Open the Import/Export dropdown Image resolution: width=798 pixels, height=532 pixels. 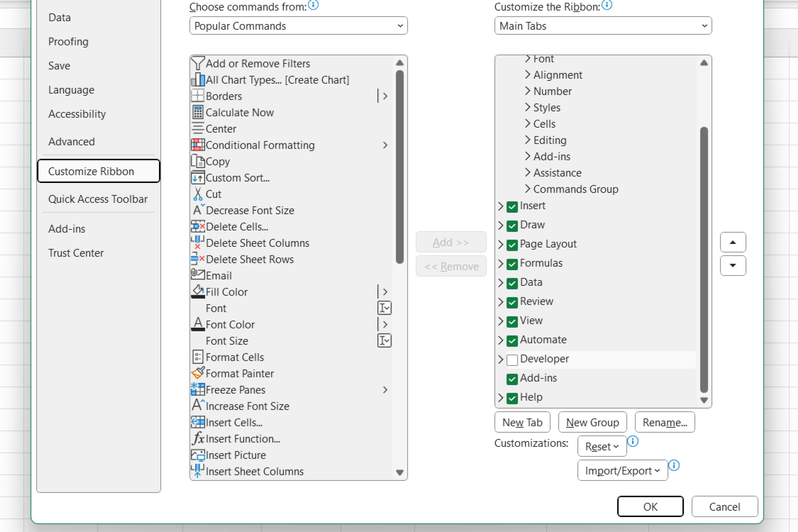(x=622, y=471)
